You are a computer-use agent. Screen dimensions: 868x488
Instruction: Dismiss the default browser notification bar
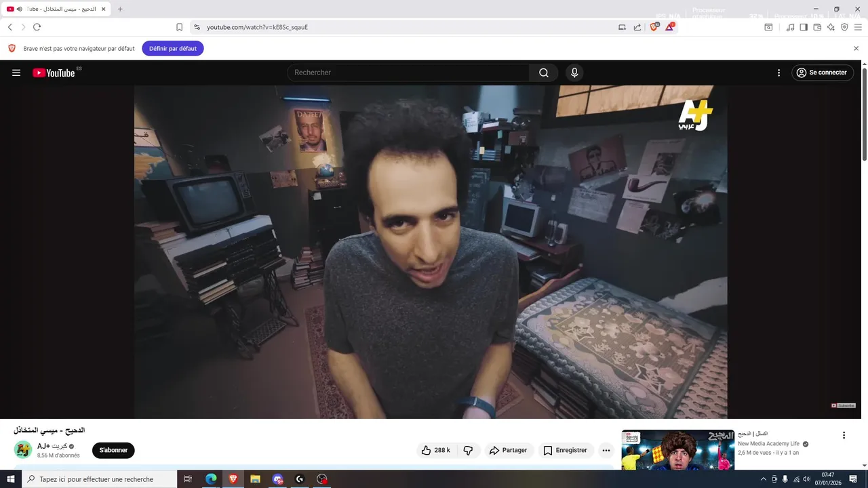[x=856, y=48]
